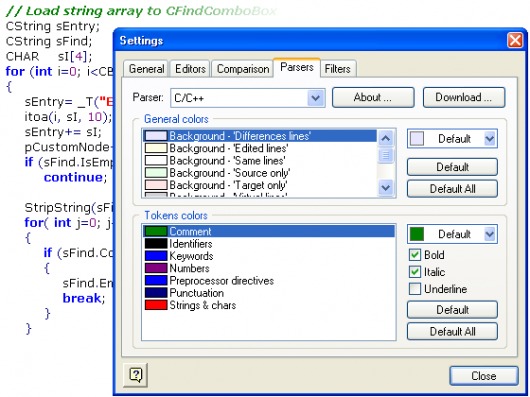The image size is (530, 397).
Task: Select the Punctuation token color row
Action: [x=269, y=293]
